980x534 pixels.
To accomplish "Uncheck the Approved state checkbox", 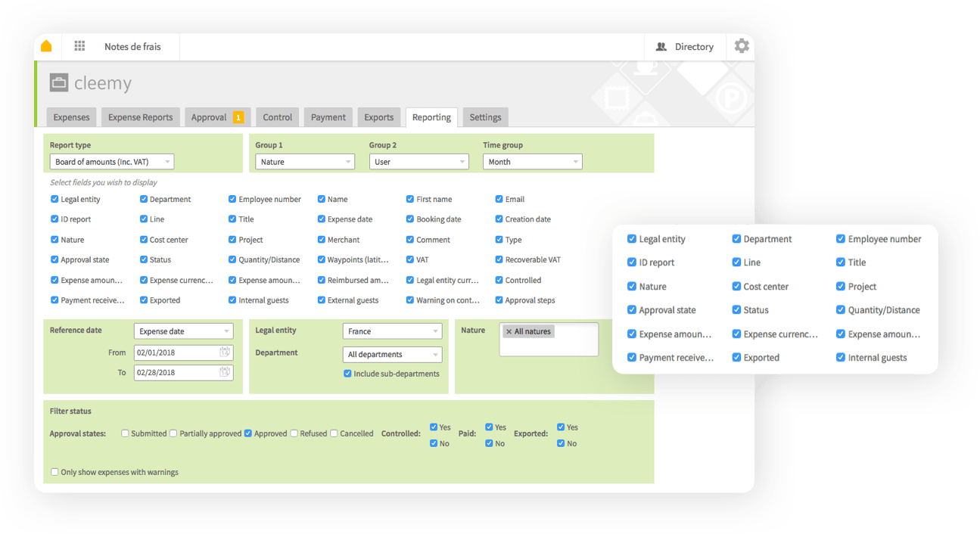I will pos(248,433).
